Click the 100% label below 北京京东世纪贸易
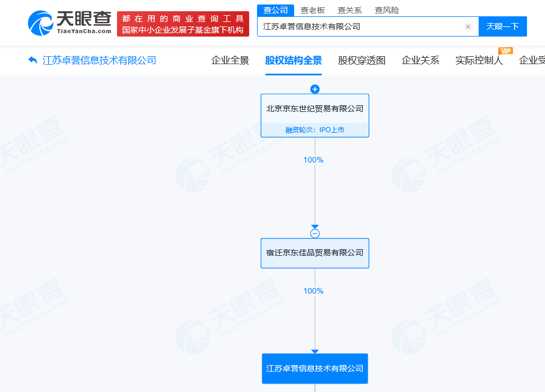 313,160
